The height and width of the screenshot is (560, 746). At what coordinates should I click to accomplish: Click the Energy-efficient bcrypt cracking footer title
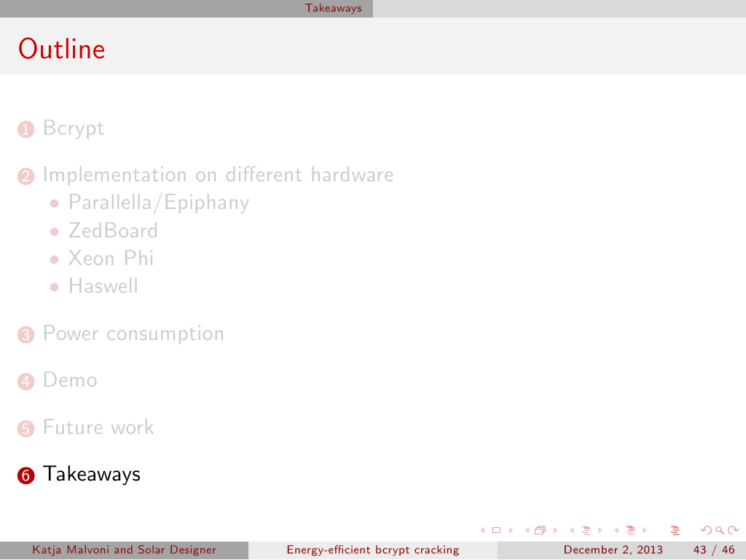[373, 550]
